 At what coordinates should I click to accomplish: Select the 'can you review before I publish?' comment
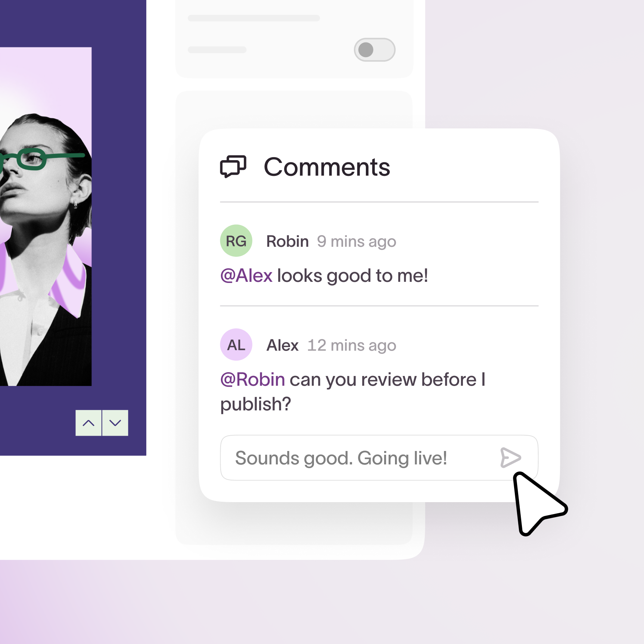pyautogui.click(x=353, y=392)
